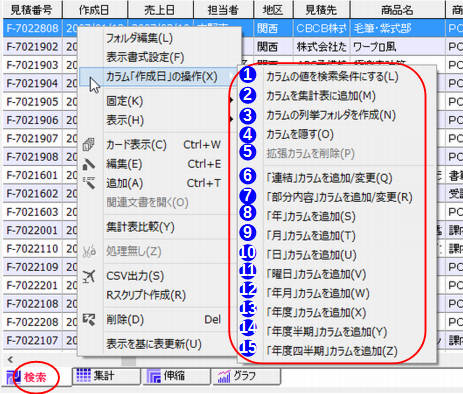The height and width of the screenshot is (394, 463).
Task: Click the horizontal scrollbar left arrow
Action: coord(10,359)
